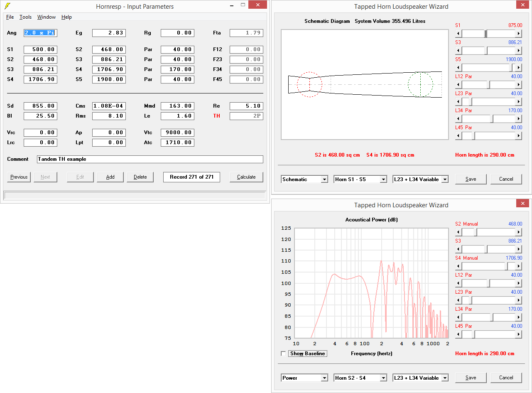The image size is (532, 393).
Task: Click the Rms field showing 8.10
Action: click(109, 116)
